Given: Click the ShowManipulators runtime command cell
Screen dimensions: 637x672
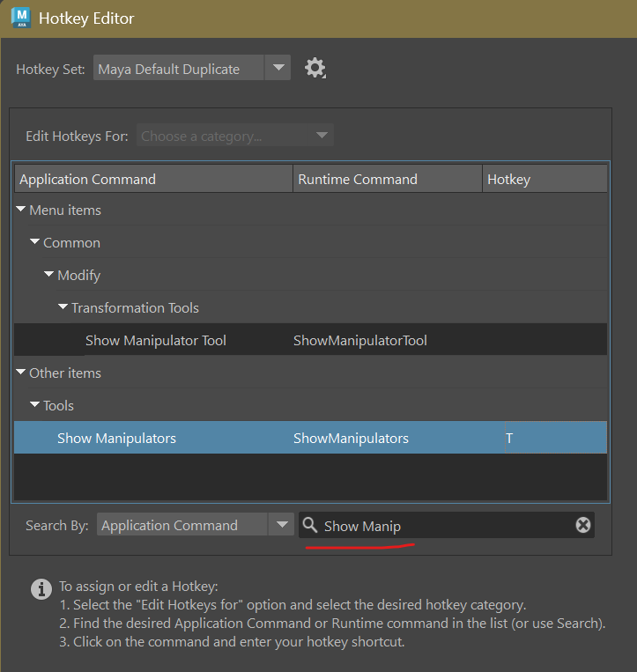Looking at the screenshot, I should coord(351,438).
